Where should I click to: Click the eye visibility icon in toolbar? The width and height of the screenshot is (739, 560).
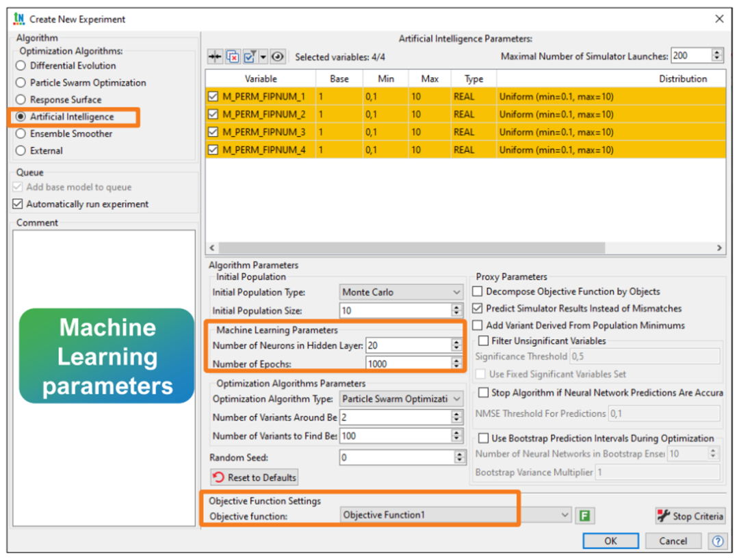[x=278, y=57]
